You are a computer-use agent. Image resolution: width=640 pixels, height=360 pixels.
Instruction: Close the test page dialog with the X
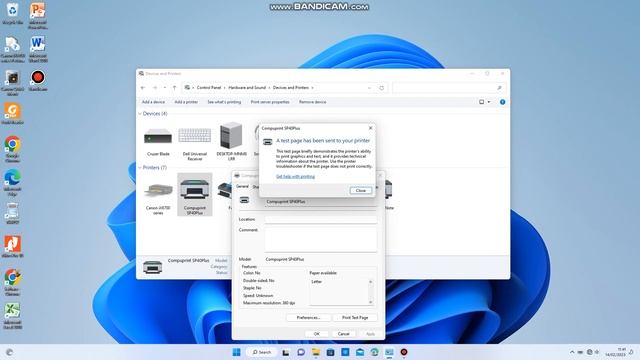click(x=370, y=128)
